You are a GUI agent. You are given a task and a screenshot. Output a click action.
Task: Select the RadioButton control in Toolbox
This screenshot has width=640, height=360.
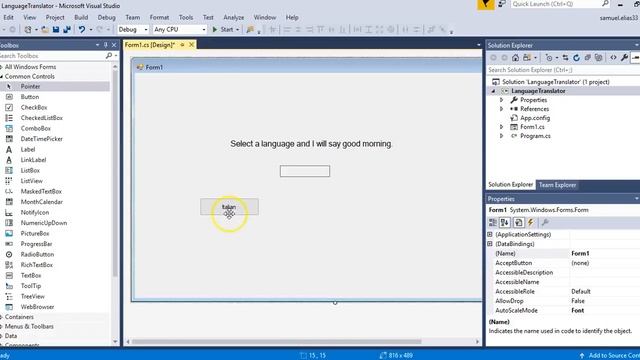(x=37, y=254)
